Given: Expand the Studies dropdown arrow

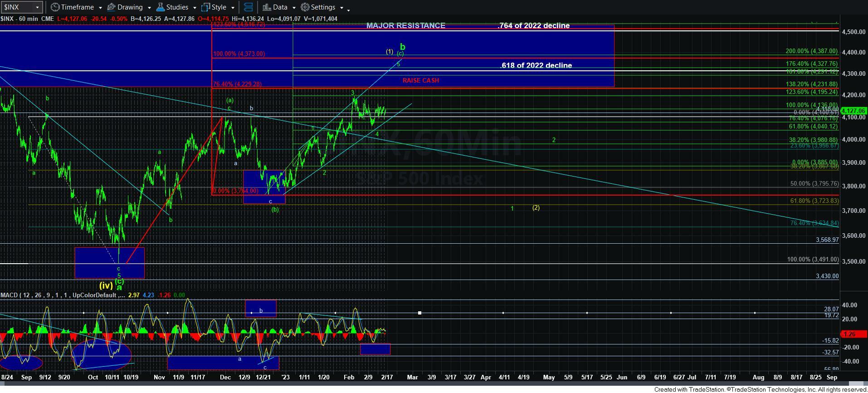Looking at the screenshot, I should [195, 8].
